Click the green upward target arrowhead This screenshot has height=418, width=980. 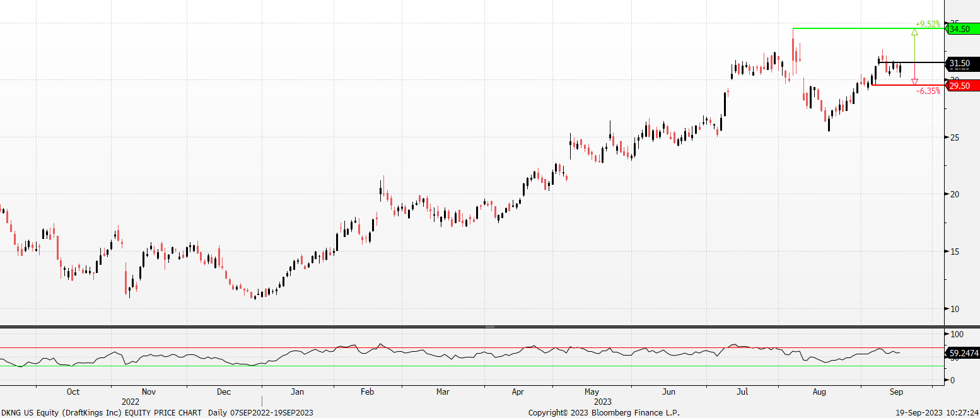point(914,32)
